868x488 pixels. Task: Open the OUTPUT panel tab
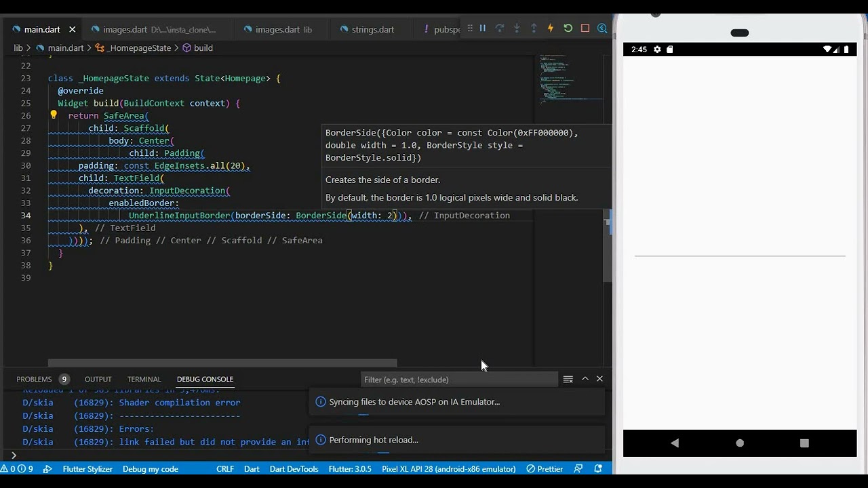(x=98, y=379)
